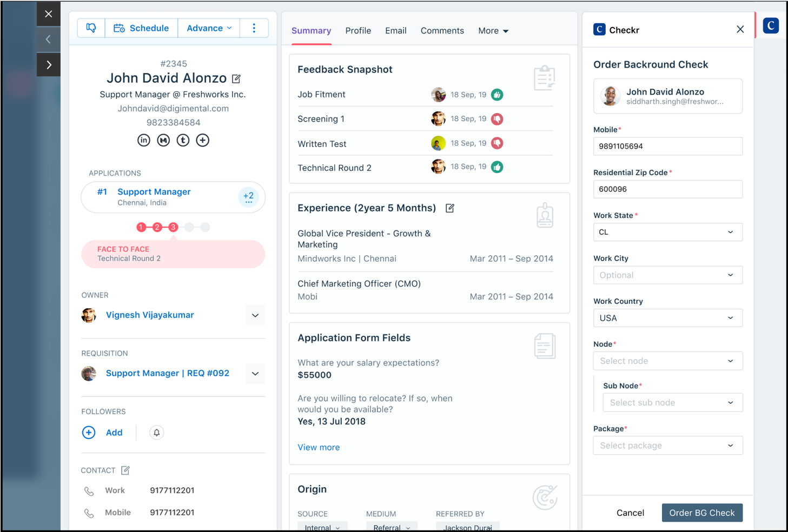Viewport: 788px width, 532px height.
Task: Click the Residential Zip Code input field
Action: point(668,189)
